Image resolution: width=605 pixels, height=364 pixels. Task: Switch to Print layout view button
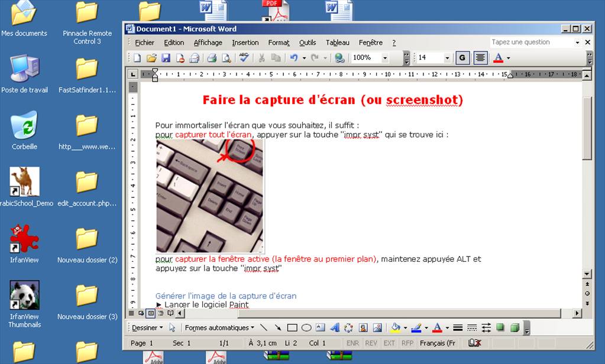point(151,313)
